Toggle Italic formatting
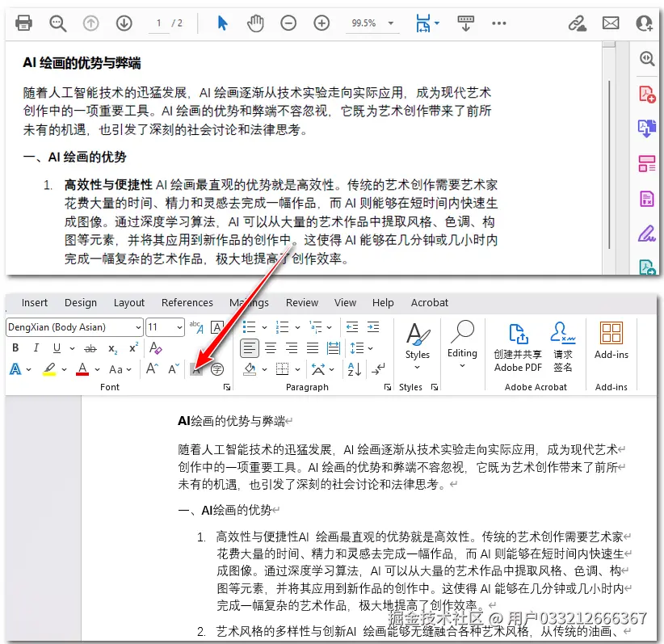The image size is (664, 644). pos(36,347)
